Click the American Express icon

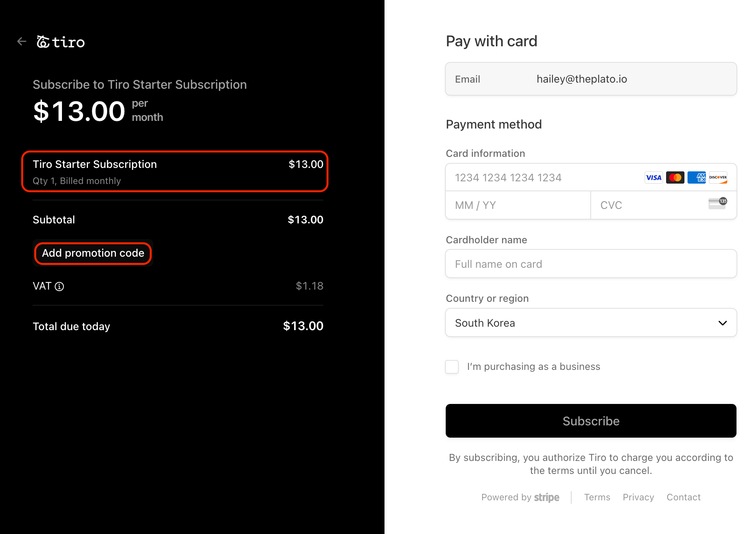pos(696,177)
